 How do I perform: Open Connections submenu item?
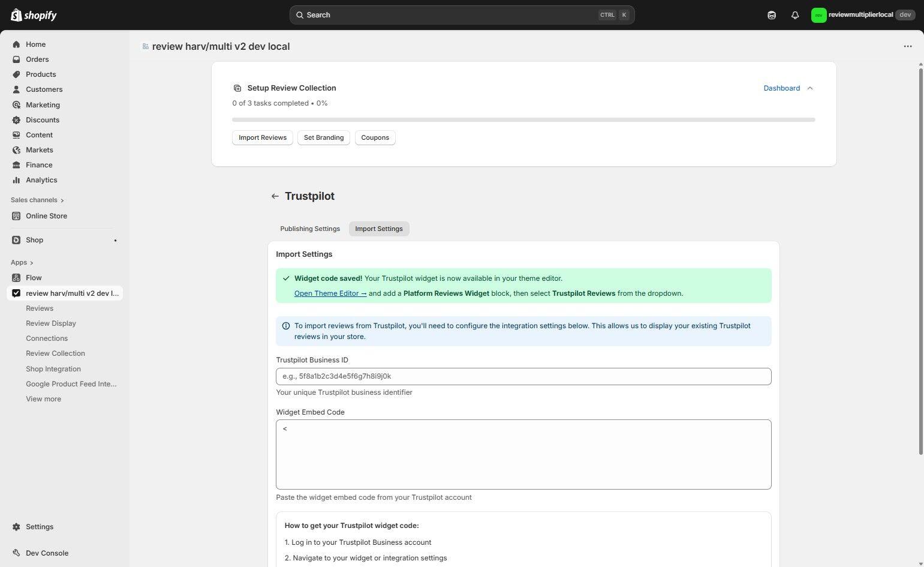(47, 338)
